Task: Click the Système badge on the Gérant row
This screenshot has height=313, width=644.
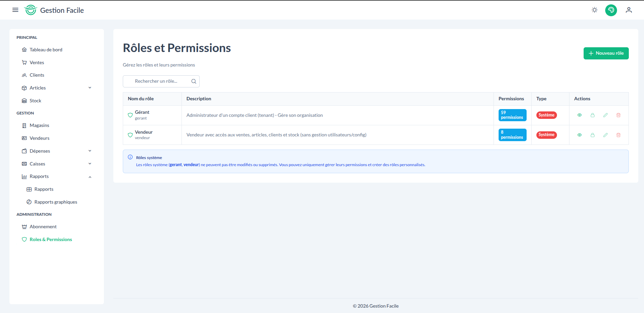Action: [547, 115]
